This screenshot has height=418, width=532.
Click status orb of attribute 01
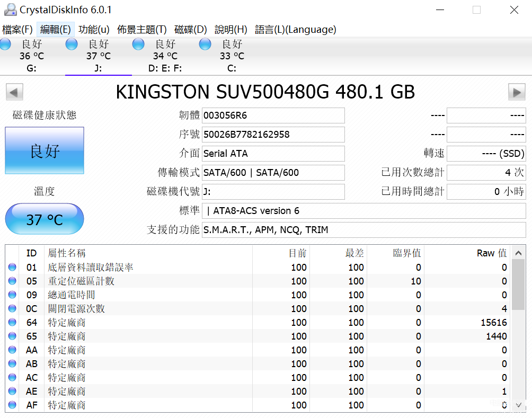pyautogui.click(x=12, y=267)
